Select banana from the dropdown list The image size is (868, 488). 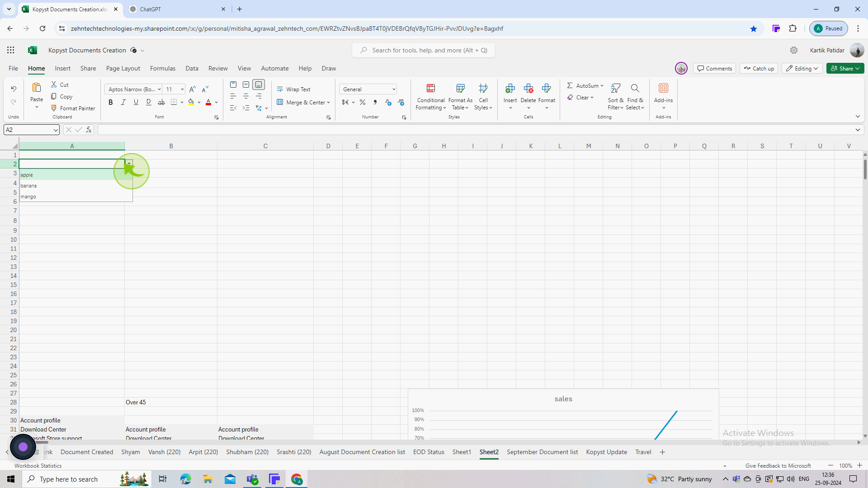pos(75,186)
